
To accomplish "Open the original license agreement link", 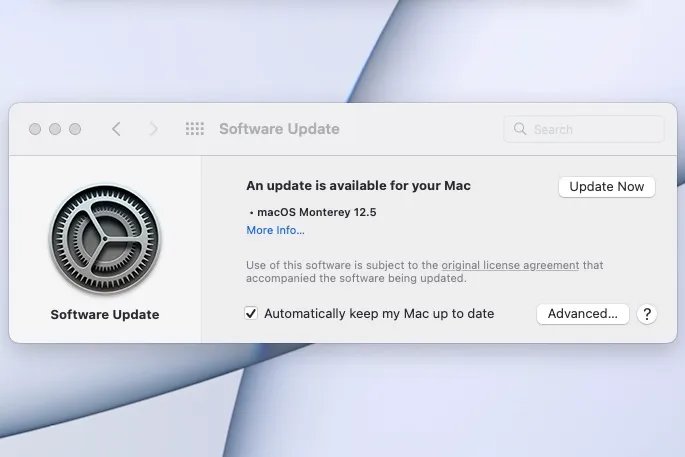I will (x=510, y=265).
